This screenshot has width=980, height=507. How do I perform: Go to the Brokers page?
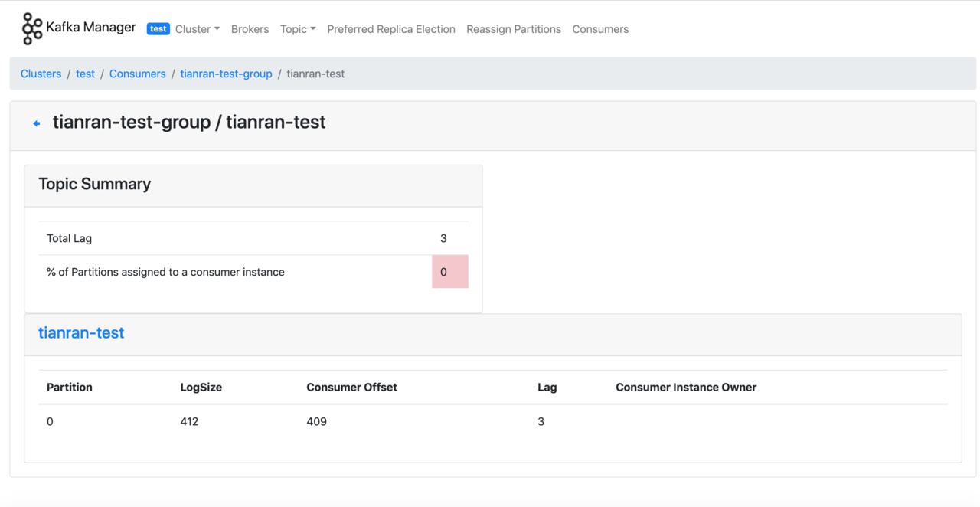pyautogui.click(x=250, y=29)
